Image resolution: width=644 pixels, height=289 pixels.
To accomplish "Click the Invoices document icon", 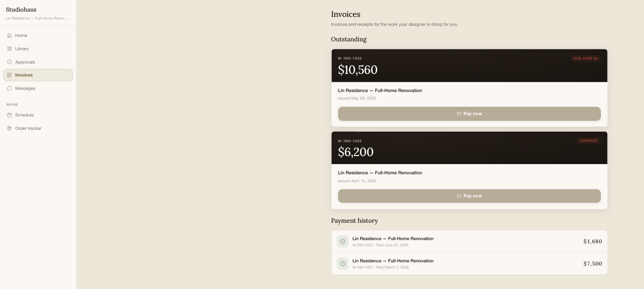I will tap(9, 75).
